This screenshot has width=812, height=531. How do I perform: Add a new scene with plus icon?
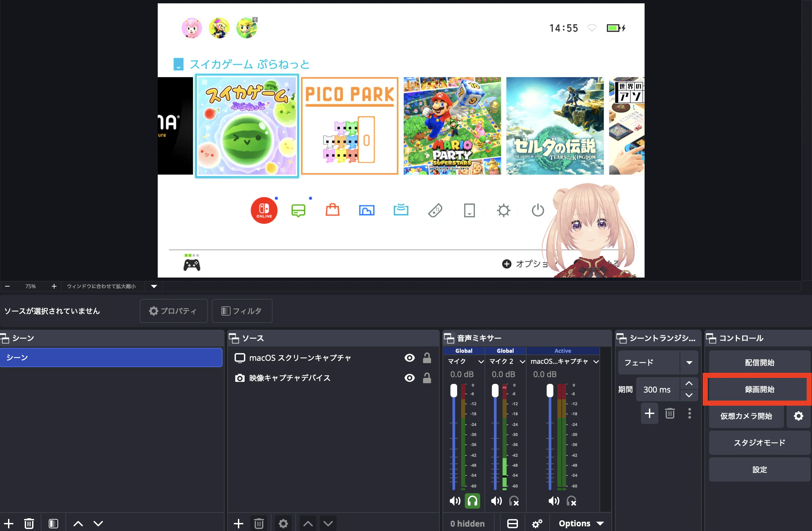click(9, 524)
